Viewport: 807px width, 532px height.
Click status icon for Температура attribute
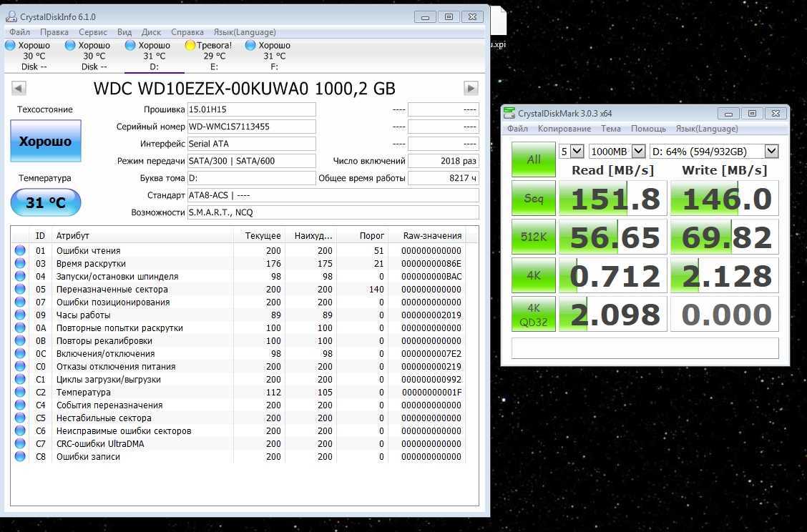(20, 392)
